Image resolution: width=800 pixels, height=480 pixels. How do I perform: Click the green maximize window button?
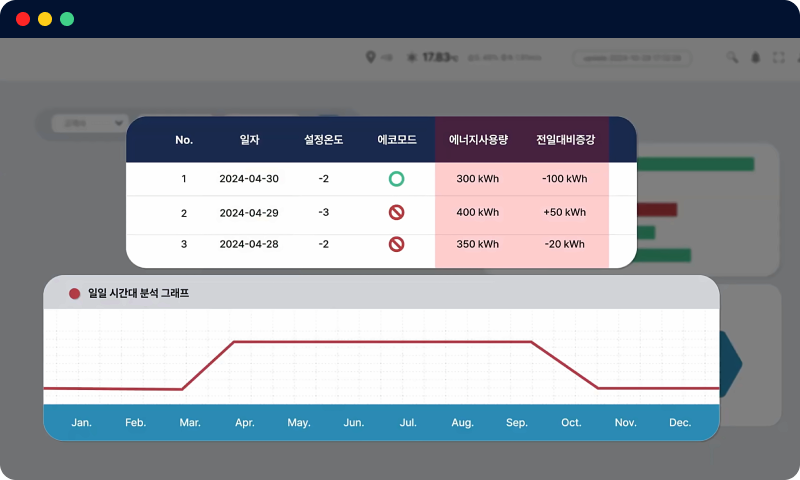(x=67, y=19)
